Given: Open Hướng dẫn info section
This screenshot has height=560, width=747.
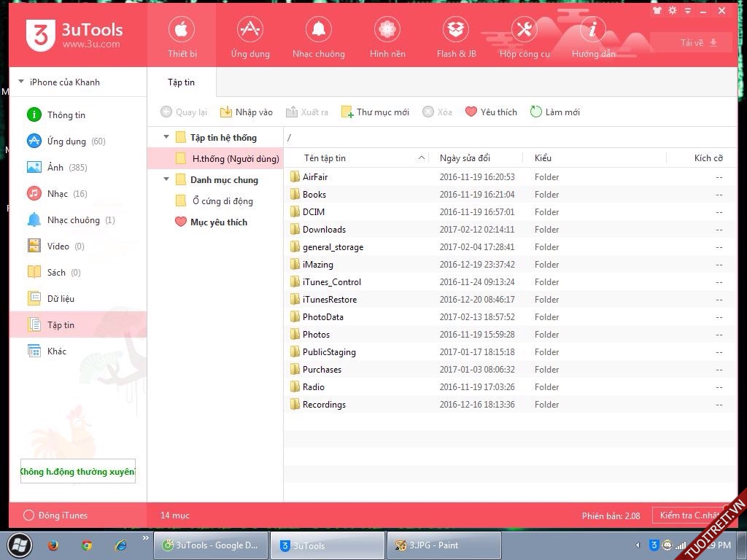Looking at the screenshot, I should [593, 30].
